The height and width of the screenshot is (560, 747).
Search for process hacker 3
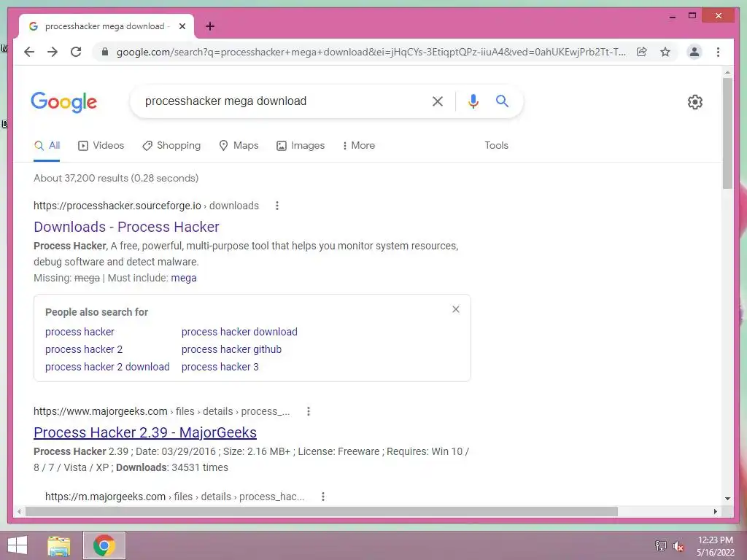pyautogui.click(x=220, y=367)
